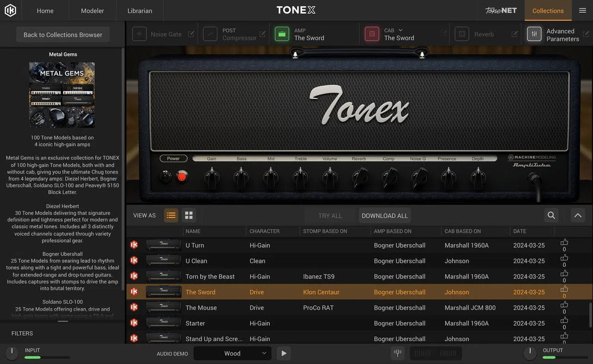This screenshot has width=593, height=364.
Task: Open Advanced Parameters panel
Action: [x=534, y=34]
